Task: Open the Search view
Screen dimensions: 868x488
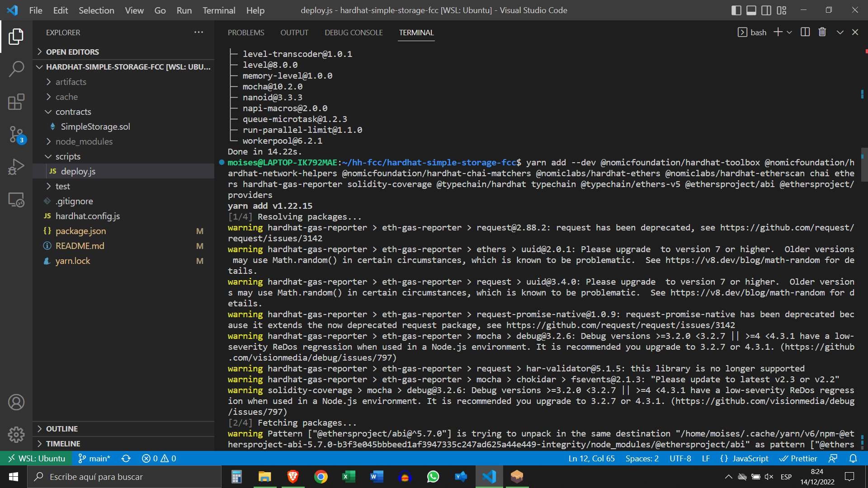Action: tap(16, 69)
